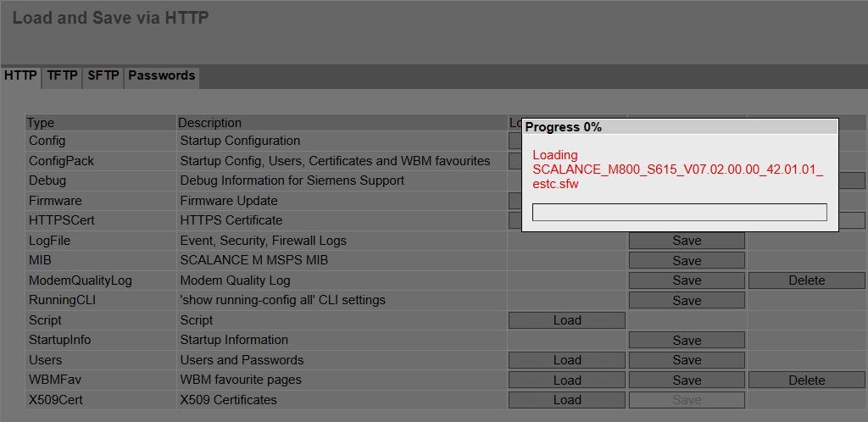Image resolution: width=868 pixels, height=422 pixels.
Task: Save WBM favourite pages
Action: coord(687,380)
